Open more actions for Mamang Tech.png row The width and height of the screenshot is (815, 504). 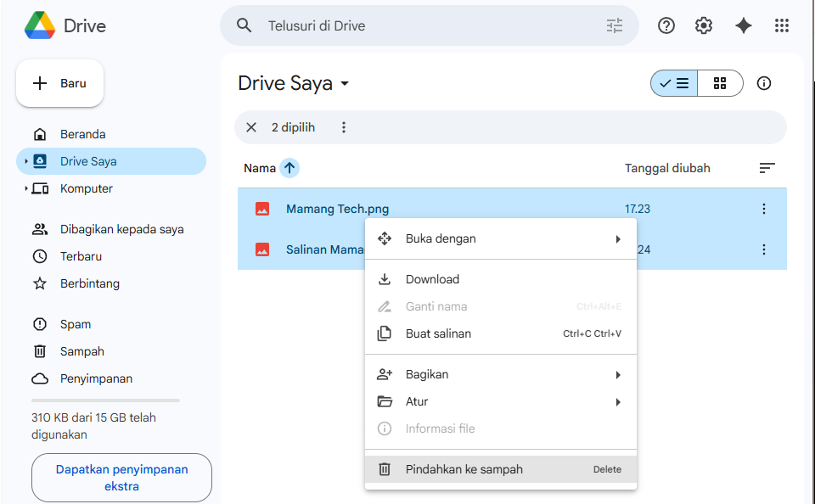(763, 209)
